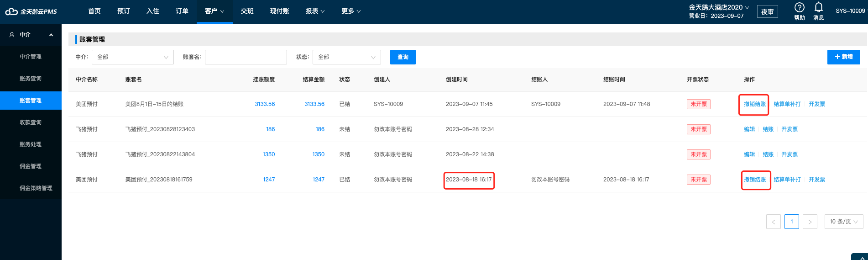Click 编辑 for 飞猪预付_20230822143804
The width and height of the screenshot is (868, 260).
click(x=749, y=154)
